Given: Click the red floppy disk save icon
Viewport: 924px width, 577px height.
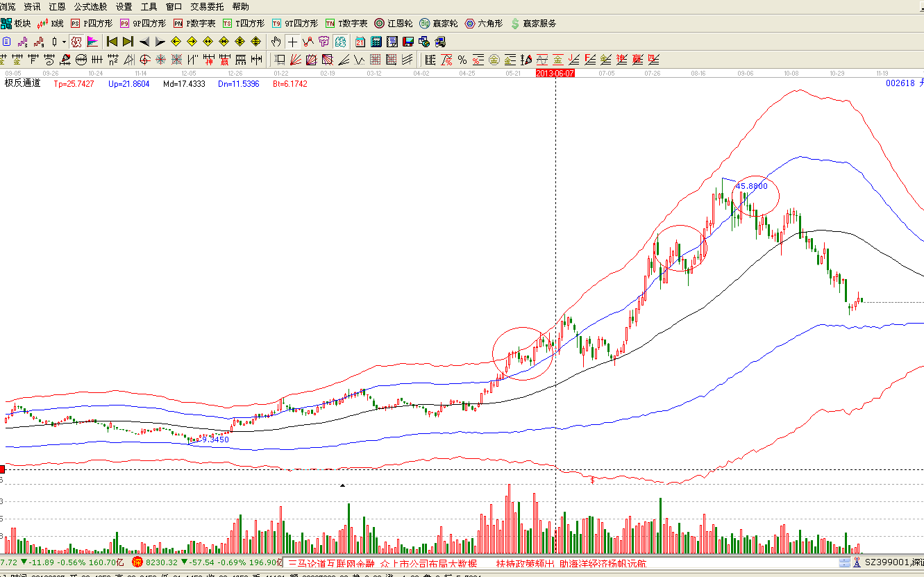Looking at the screenshot, I should 408,42.
